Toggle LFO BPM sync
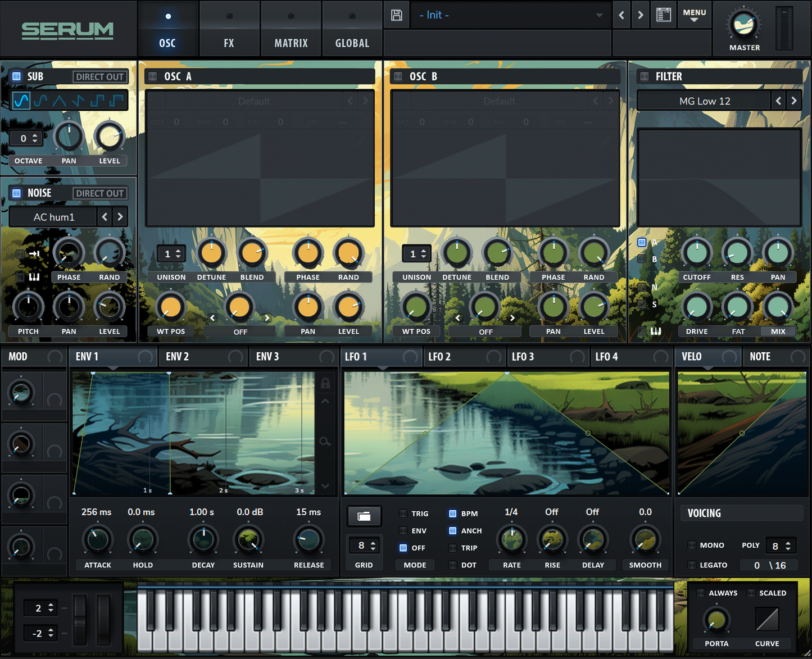 (452, 513)
